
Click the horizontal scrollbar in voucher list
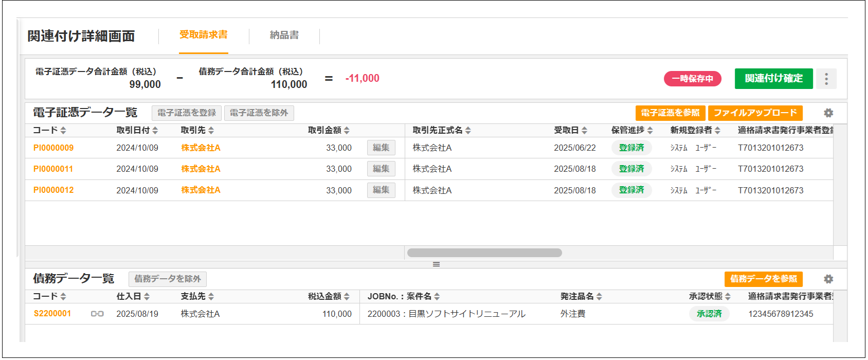coord(484,253)
